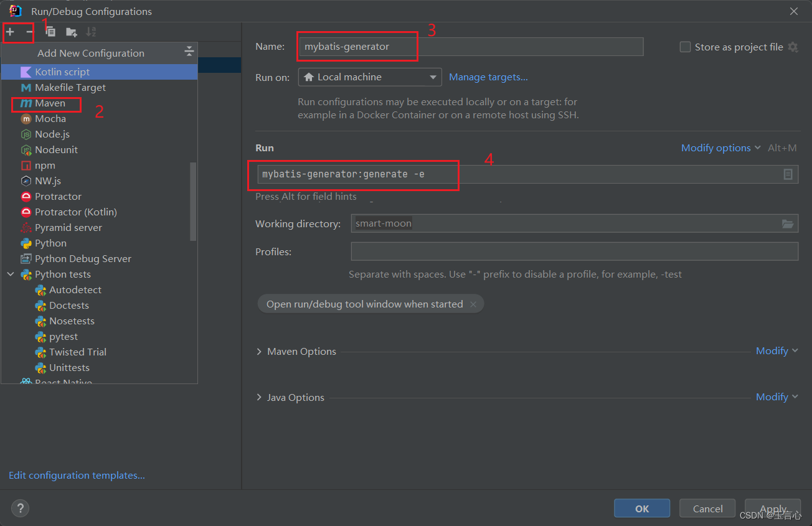Click the insert macros icon in Run field
This screenshot has height=526, width=812.
pyautogui.click(x=788, y=174)
